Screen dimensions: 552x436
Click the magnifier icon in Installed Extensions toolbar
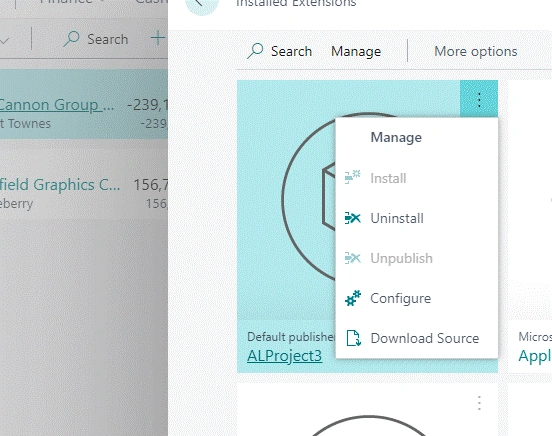coord(255,51)
